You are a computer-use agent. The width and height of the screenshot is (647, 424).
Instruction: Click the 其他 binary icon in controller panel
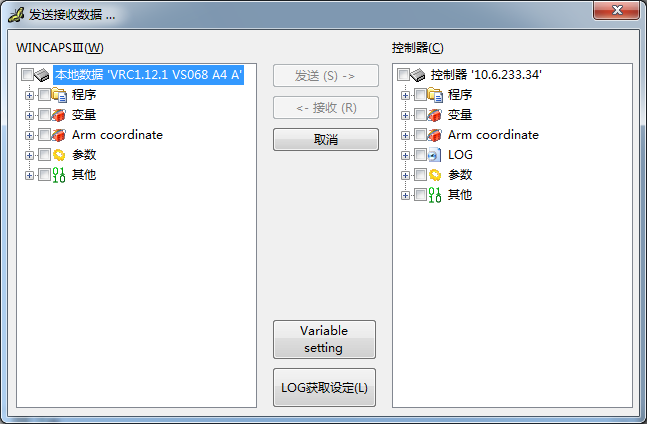pos(435,195)
